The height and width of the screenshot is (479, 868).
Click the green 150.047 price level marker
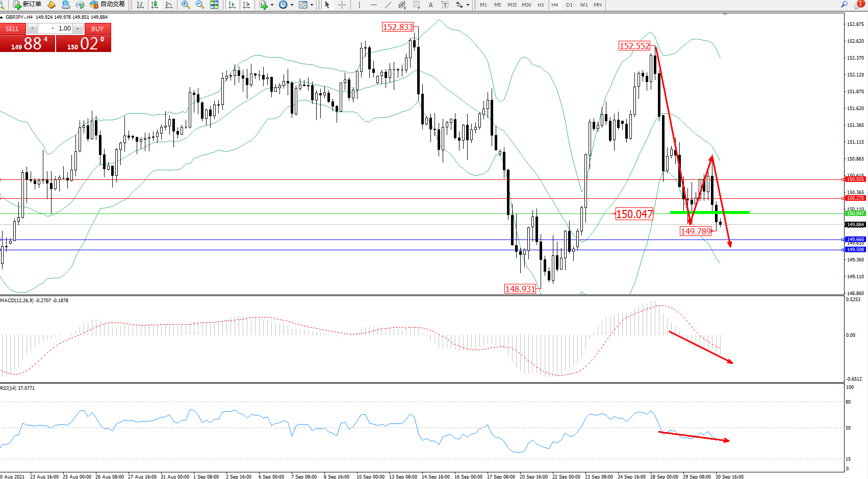pyautogui.click(x=855, y=214)
